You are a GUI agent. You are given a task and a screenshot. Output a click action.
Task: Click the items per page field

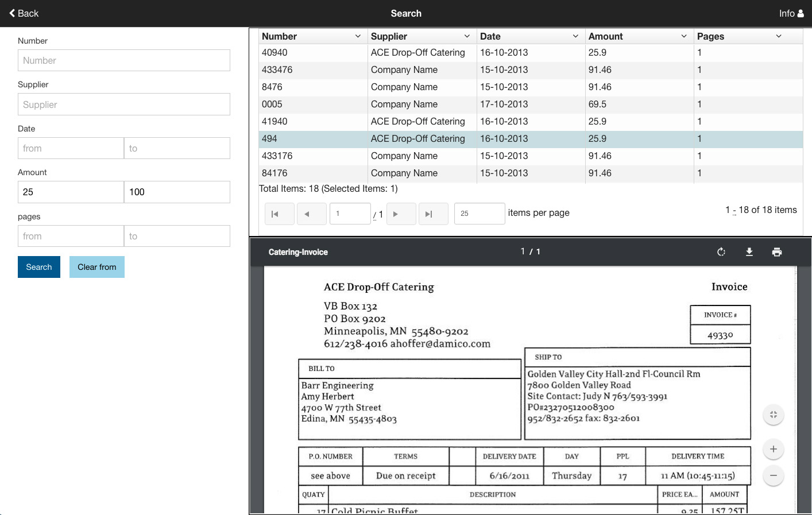480,214
